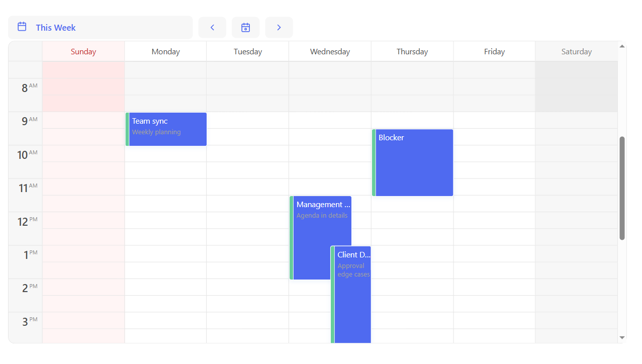Click the calendar icon beside This Week
The width and height of the screenshot is (642, 364).
[x=22, y=27]
